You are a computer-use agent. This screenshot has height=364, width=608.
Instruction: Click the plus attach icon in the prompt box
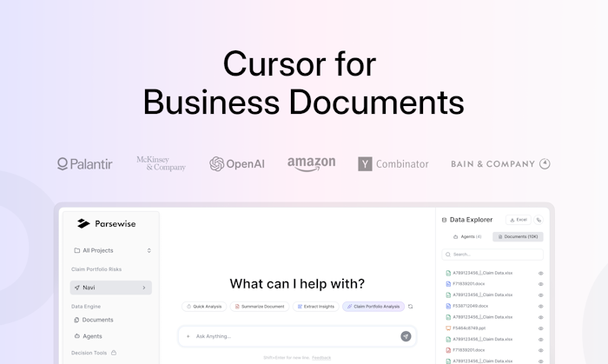[188, 336]
